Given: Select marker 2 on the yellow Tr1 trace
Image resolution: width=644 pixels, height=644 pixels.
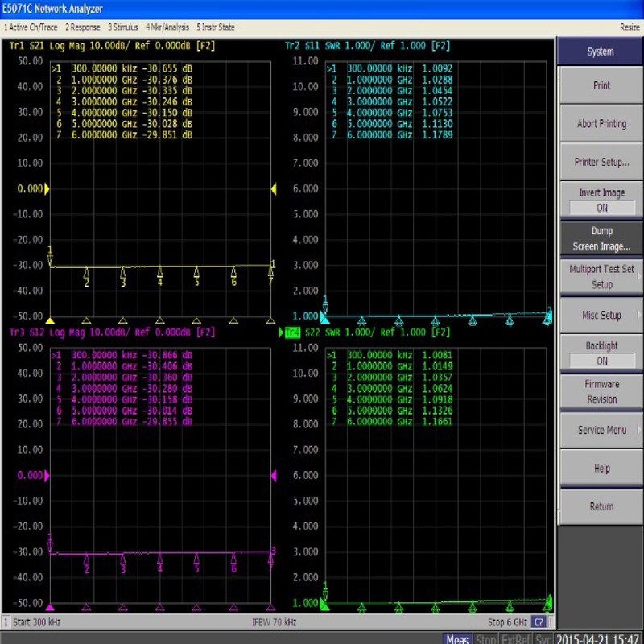Looking at the screenshot, I should pos(87,276).
